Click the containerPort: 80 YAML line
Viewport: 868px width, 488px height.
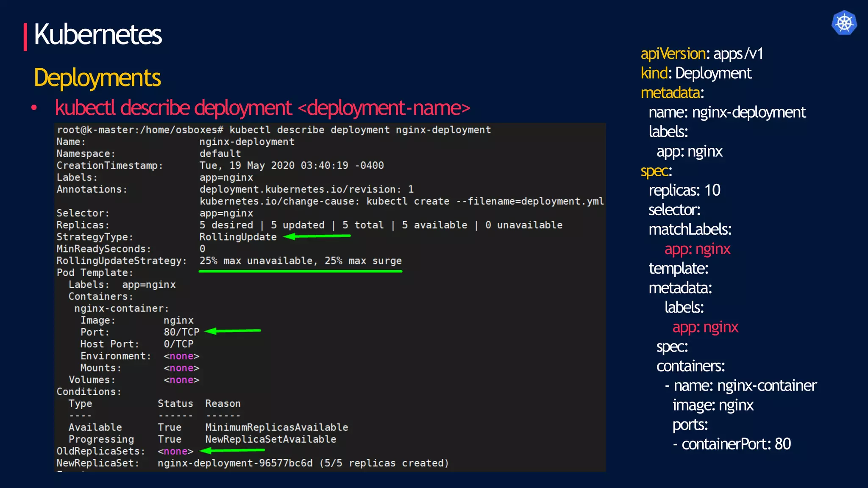pyautogui.click(x=732, y=444)
